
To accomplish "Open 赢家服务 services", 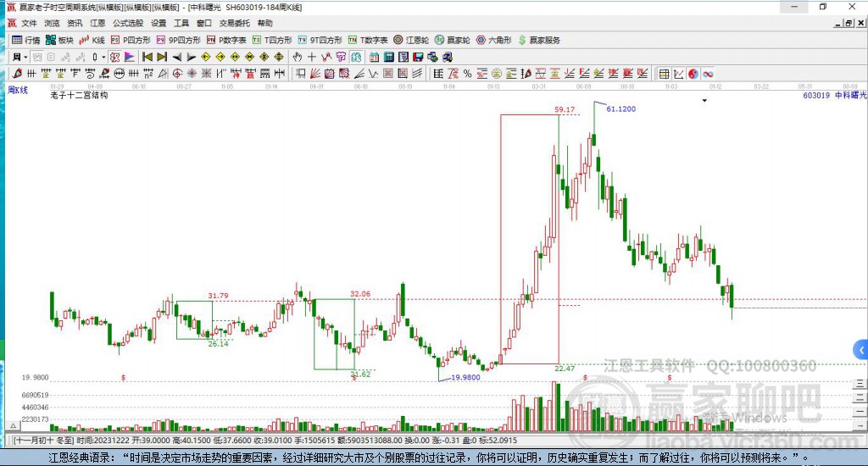I will (x=539, y=40).
